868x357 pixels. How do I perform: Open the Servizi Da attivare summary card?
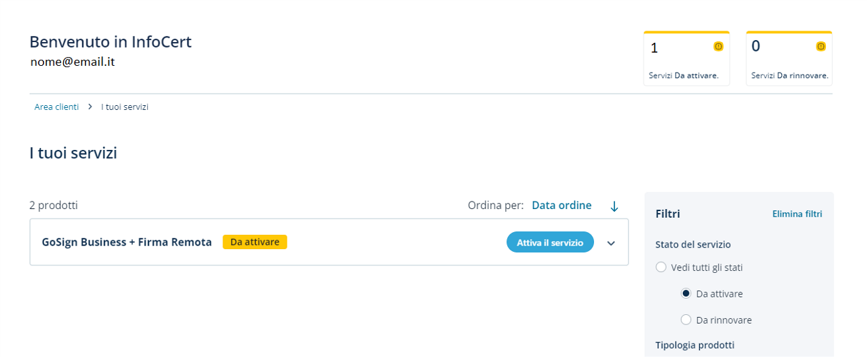pos(686,59)
